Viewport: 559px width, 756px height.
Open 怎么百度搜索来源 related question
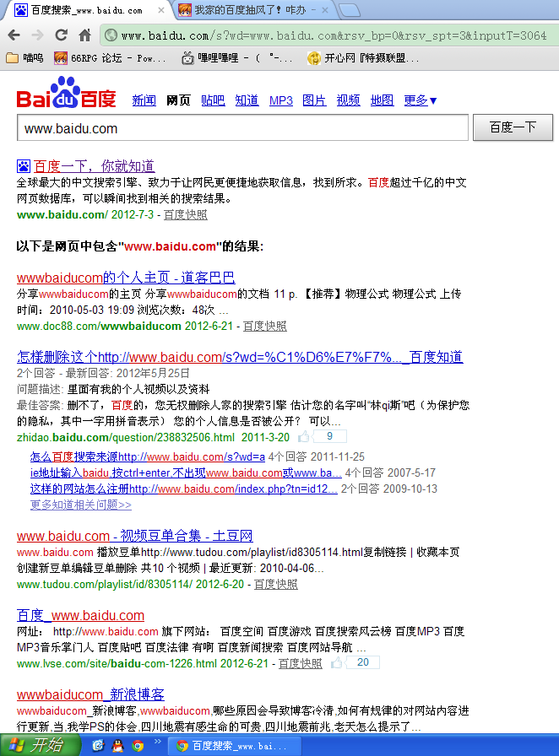coord(148,456)
